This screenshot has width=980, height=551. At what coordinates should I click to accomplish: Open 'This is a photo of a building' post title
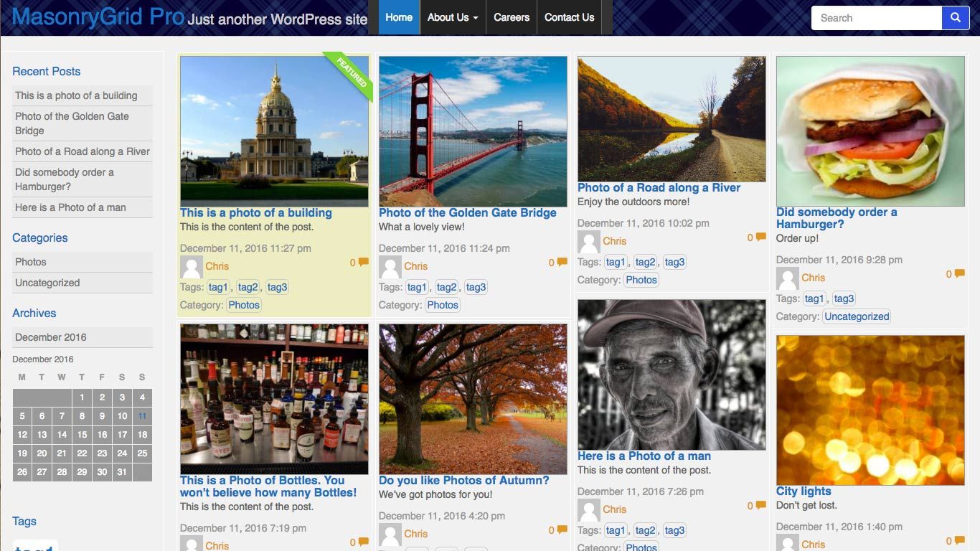point(256,212)
